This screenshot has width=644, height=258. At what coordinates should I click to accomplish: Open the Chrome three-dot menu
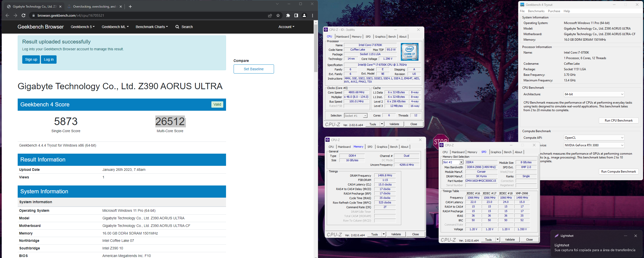pos(312,15)
